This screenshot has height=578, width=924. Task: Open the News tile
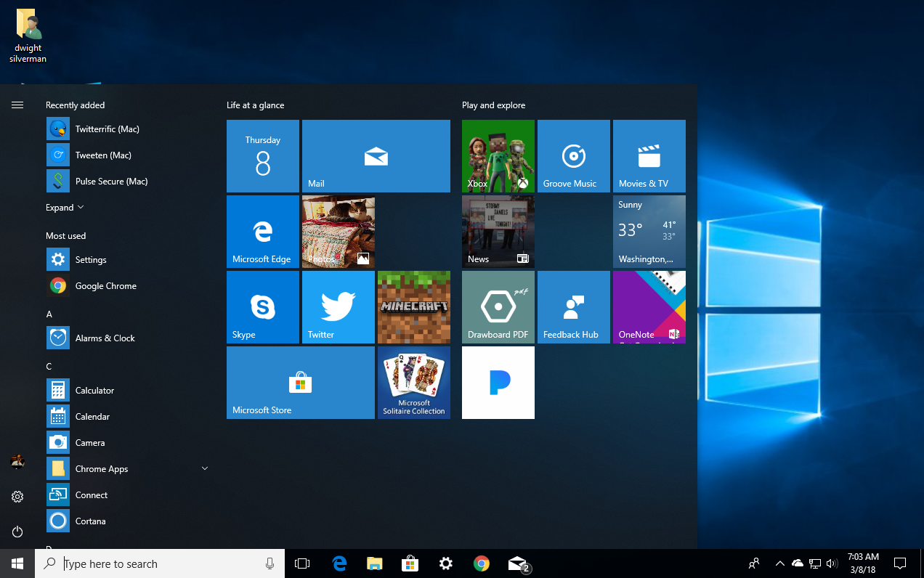coord(498,232)
